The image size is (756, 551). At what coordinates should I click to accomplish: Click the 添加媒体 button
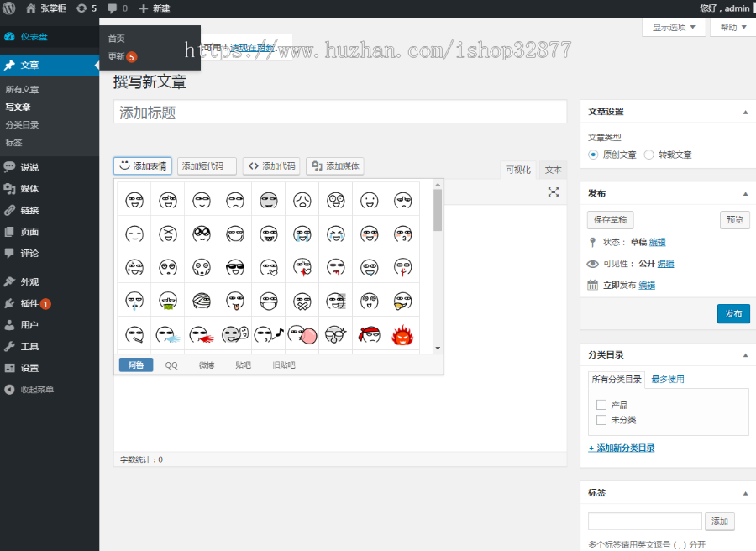(x=335, y=165)
